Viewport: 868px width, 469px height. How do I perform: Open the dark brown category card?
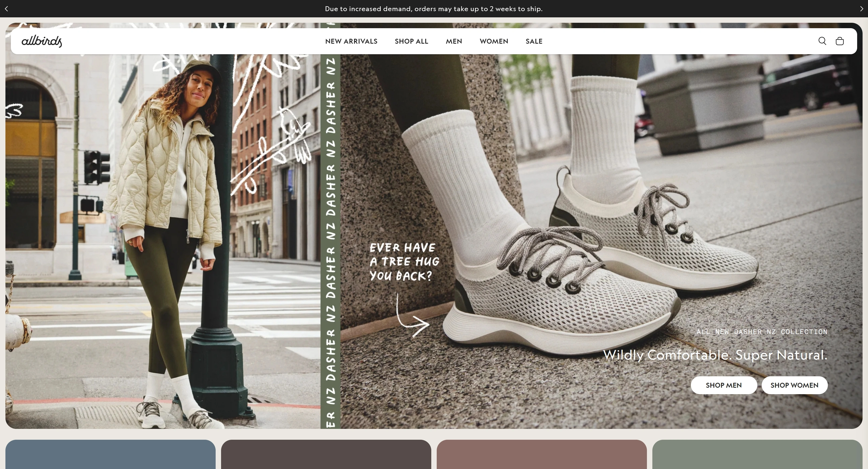click(x=326, y=454)
